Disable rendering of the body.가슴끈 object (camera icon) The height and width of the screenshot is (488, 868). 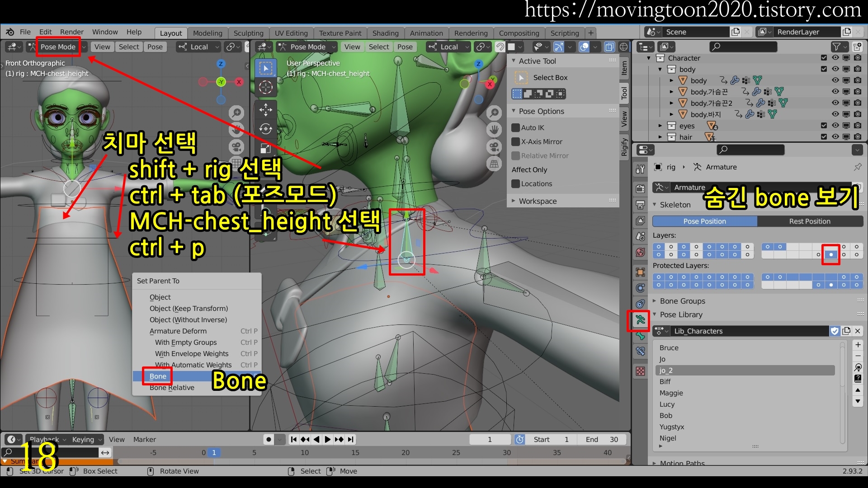(857, 92)
